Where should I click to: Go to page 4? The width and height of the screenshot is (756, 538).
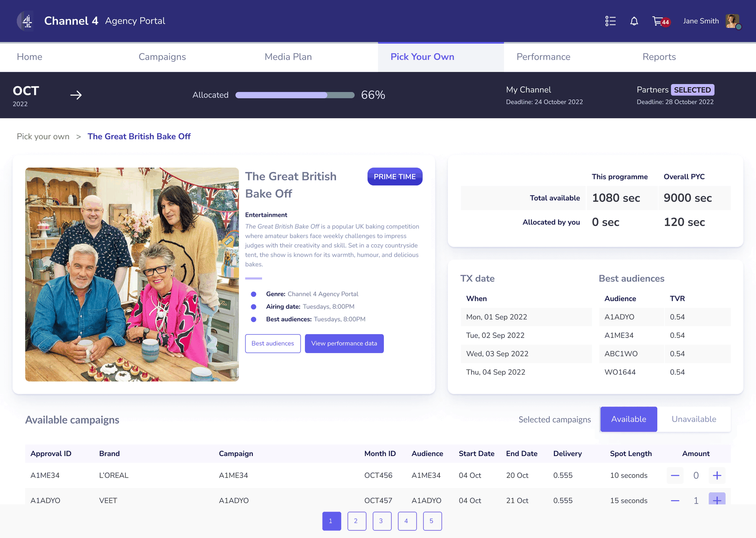pos(407,521)
